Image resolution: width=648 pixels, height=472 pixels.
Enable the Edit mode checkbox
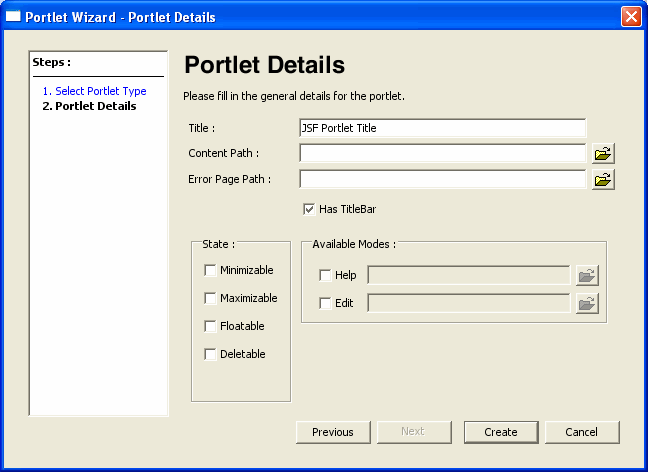pos(325,303)
